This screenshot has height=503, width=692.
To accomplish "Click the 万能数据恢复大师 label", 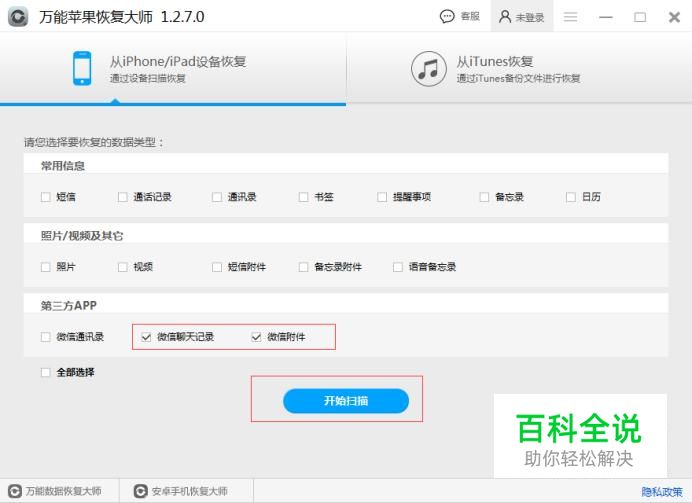I will 63,491.
